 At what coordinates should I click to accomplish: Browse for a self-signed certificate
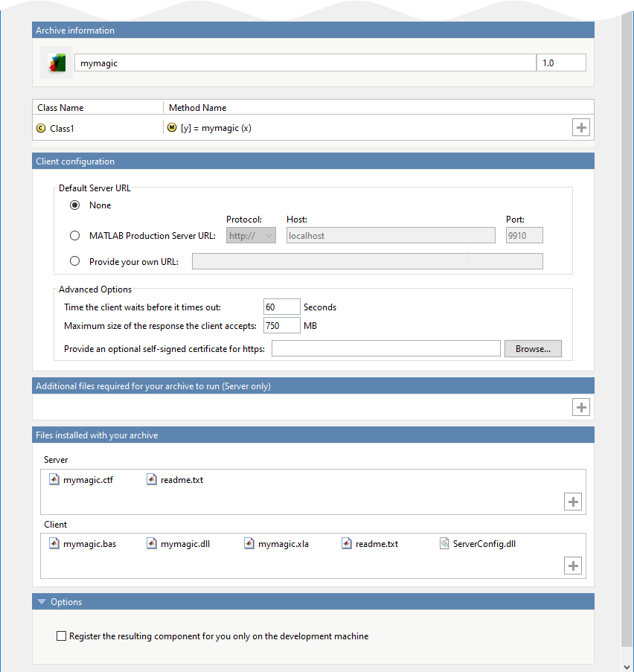click(533, 348)
